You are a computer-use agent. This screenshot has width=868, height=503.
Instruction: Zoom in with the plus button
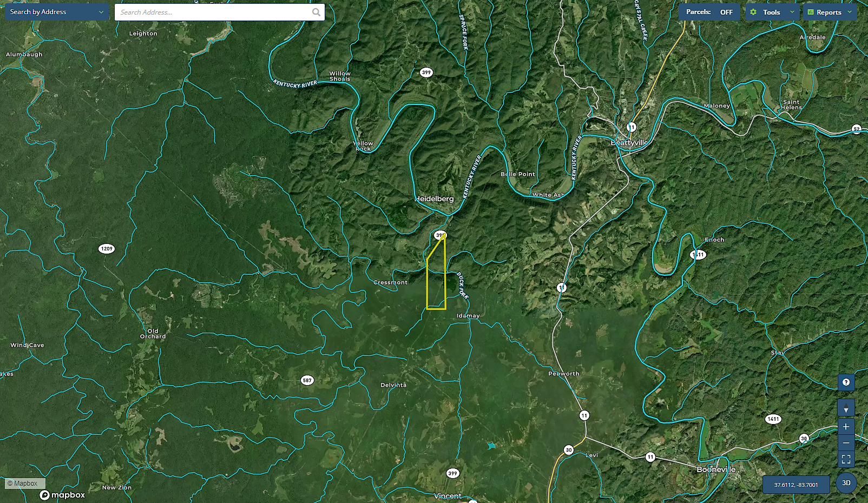coord(846,427)
